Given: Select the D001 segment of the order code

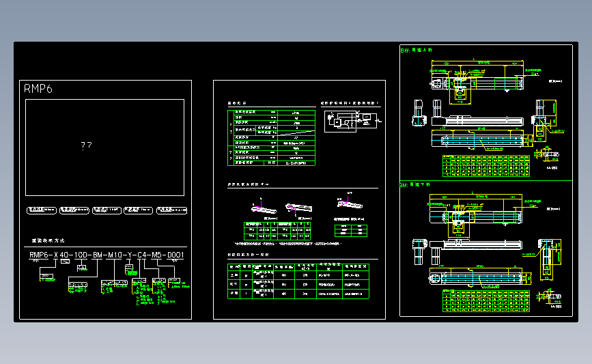Looking at the screenshot, I should click(175, 255).
